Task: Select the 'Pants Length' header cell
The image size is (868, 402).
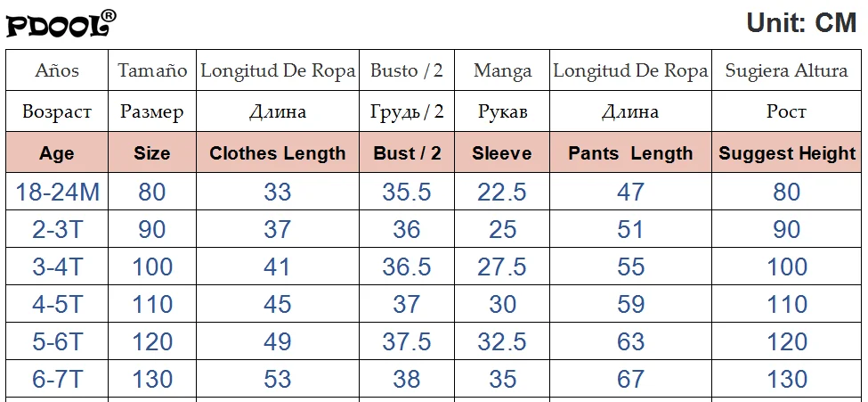Action: pyautogui.click(x=630, y=153)
